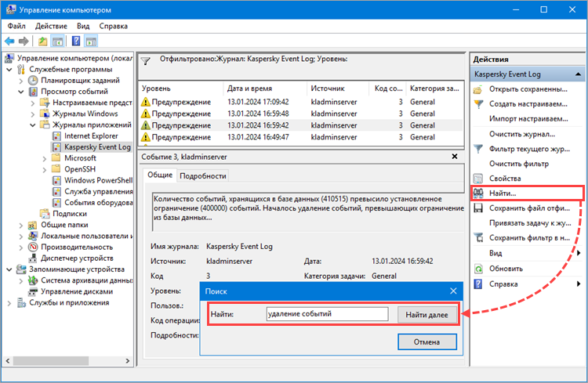Screen dimensions: 588x383
Task: Click the Up one level toolbar icon
Action: pyautogui.click(x=43, y=42)
